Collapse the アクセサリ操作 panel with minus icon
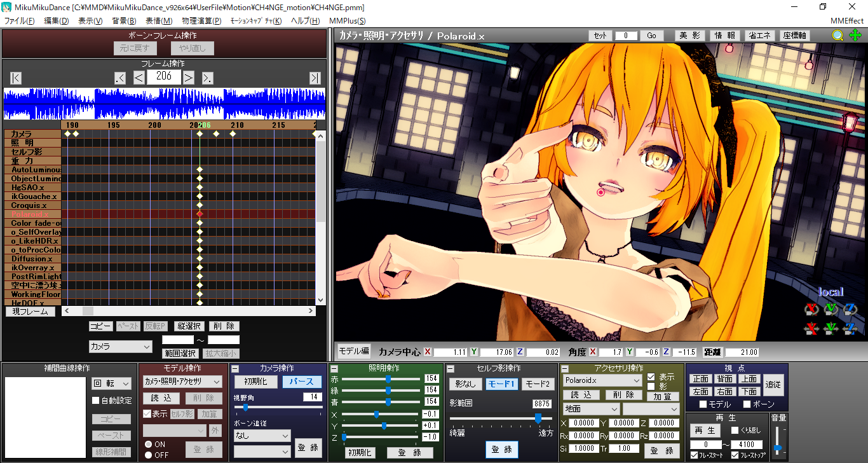 [564, 368]
